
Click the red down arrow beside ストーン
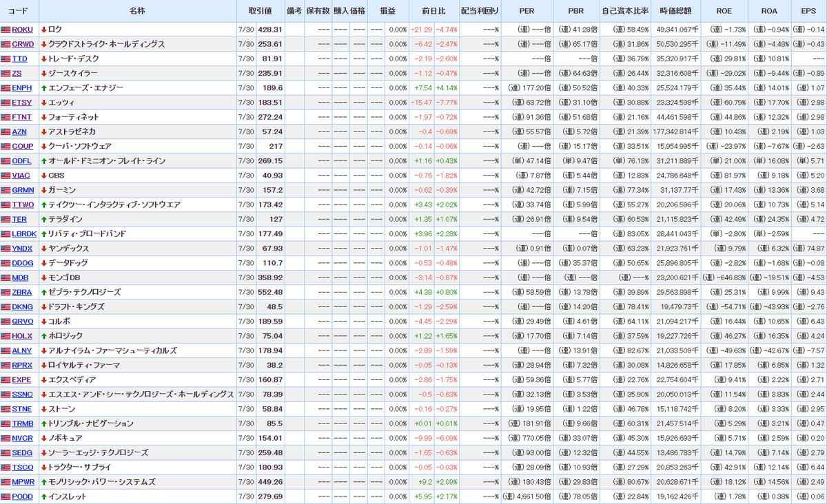coord(43,409)
